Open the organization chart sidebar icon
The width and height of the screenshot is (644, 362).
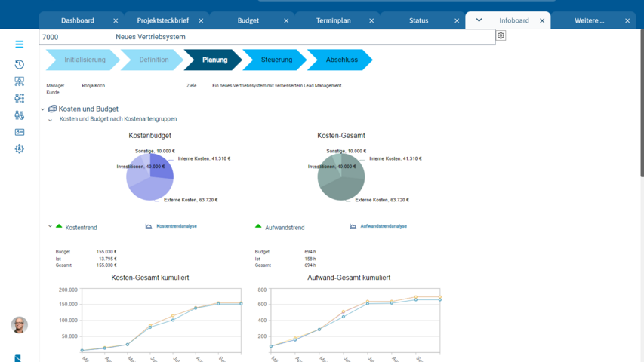point(20,81)
